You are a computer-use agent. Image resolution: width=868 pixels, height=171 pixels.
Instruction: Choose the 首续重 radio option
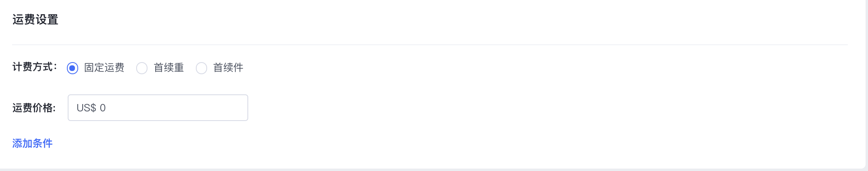click(x=142, y=68)
